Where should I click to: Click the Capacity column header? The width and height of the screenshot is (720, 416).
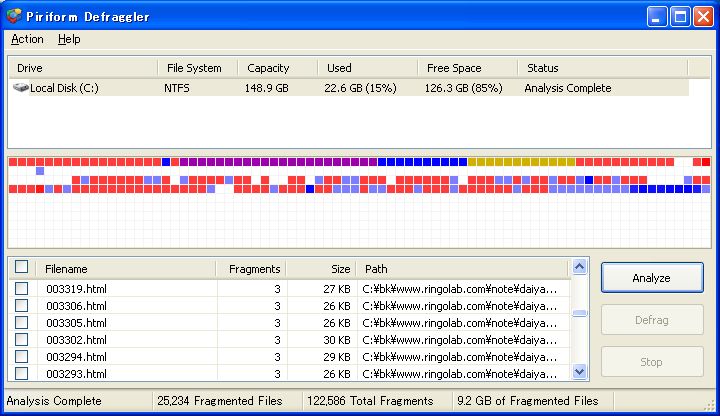(x=277, y=68)
